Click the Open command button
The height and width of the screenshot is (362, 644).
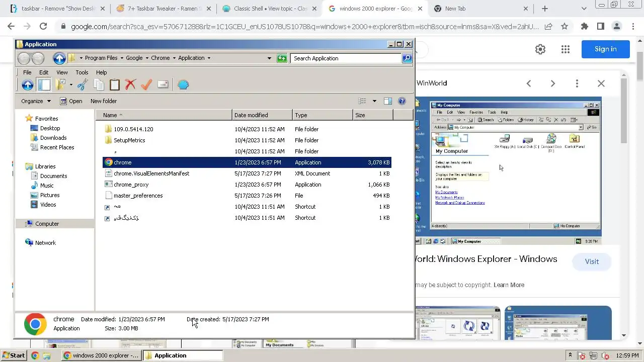tap(71, 101)
